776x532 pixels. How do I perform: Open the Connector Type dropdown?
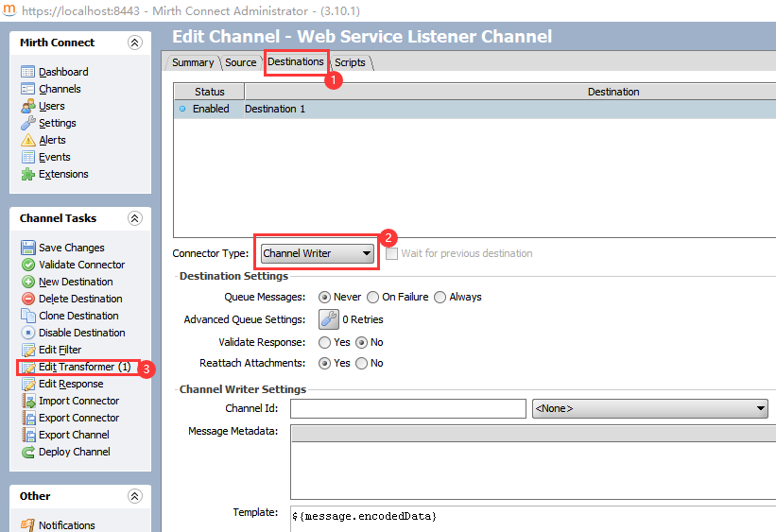coord(318,253)
